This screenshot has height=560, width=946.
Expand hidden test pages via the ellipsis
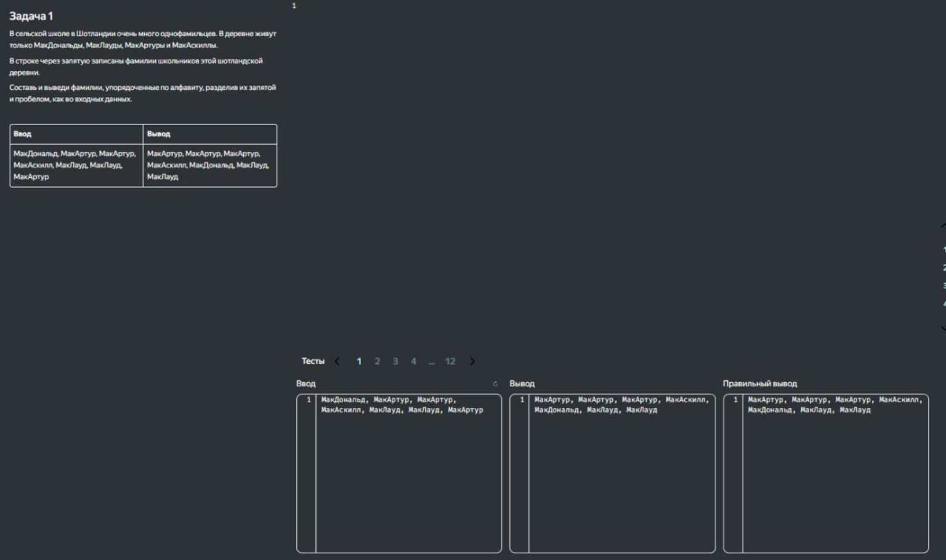(x=432, y=362)
